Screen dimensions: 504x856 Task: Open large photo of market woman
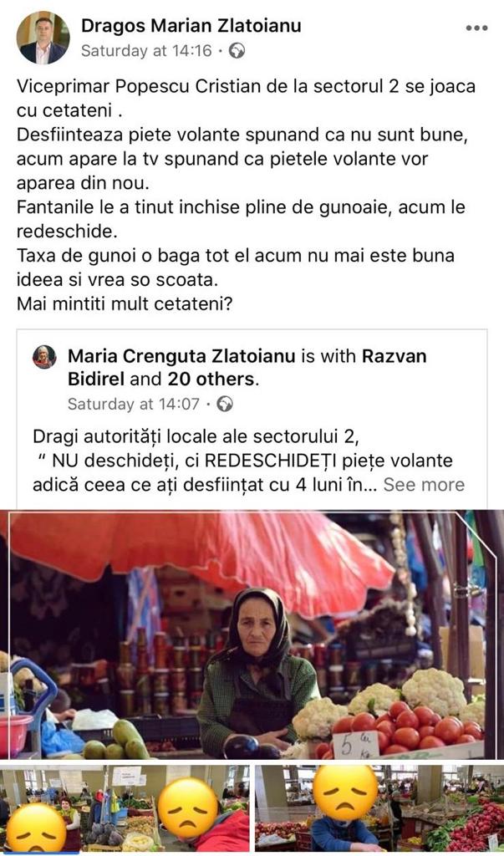click(252, 635)
